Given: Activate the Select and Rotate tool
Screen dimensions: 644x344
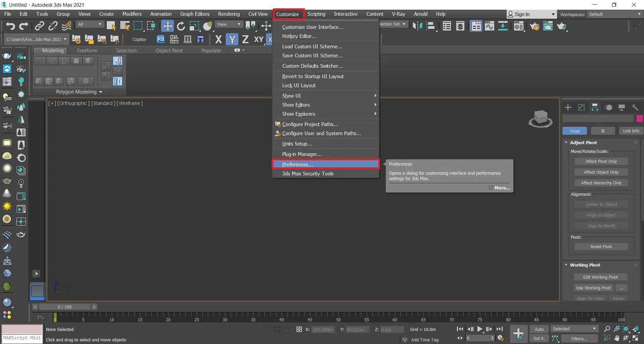Looking at the screenshot, I should pos(181,26).
